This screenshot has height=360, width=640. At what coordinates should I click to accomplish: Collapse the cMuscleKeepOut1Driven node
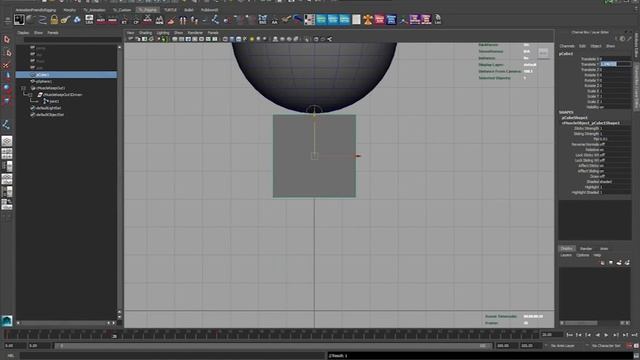click(30, 95)
